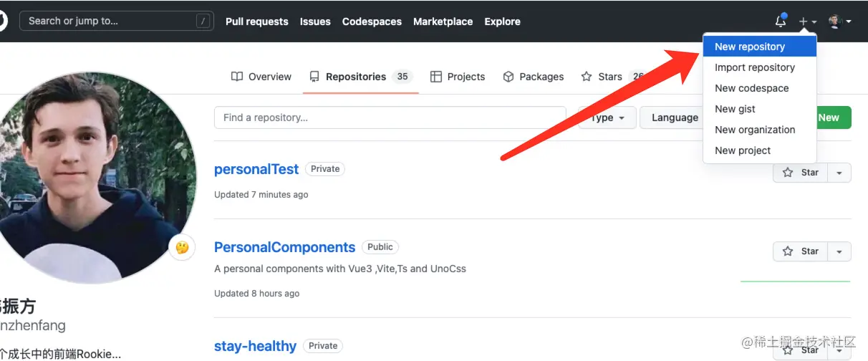This screenshot has height=361, width=868.
Task: Click the thinking emoji status badge
Action: click(182, 247)
